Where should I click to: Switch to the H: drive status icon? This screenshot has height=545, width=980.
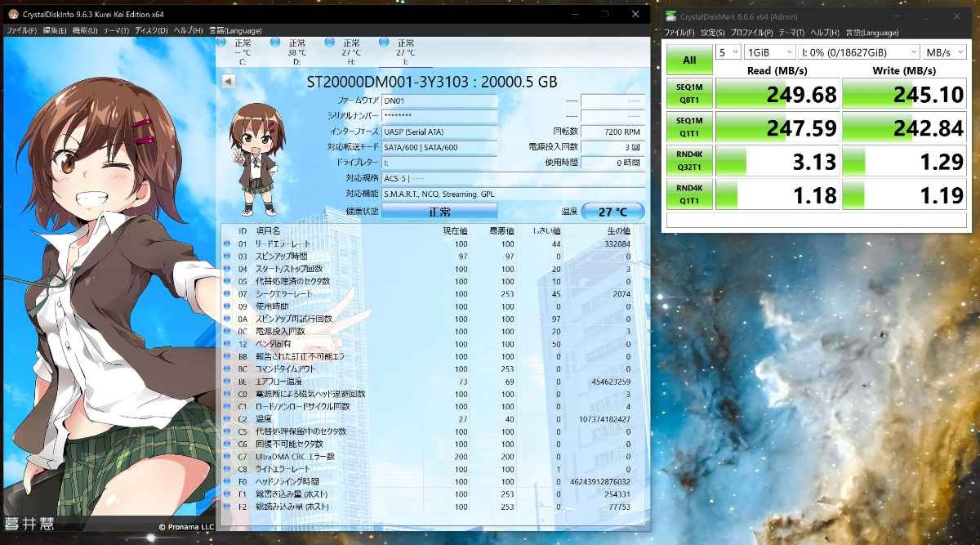coord(329,42)
